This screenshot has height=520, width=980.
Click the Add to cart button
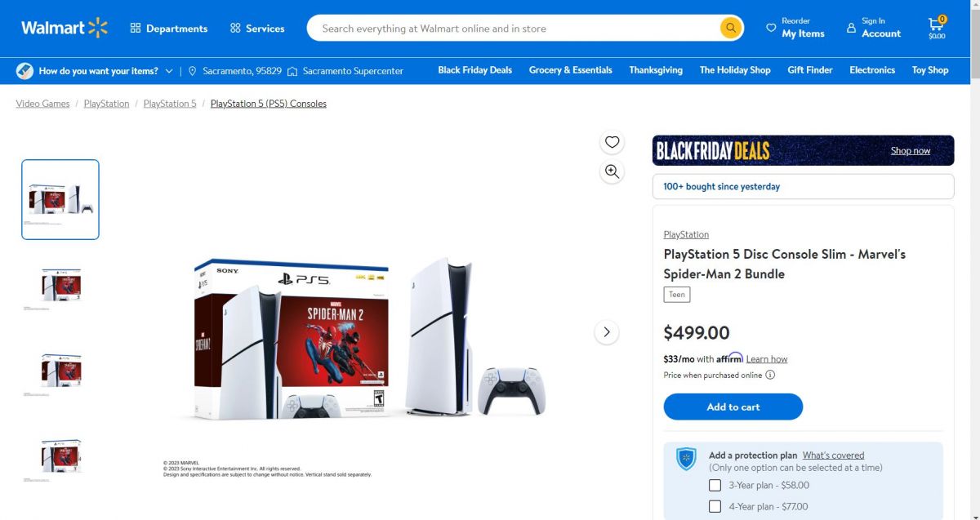point(733,407)
